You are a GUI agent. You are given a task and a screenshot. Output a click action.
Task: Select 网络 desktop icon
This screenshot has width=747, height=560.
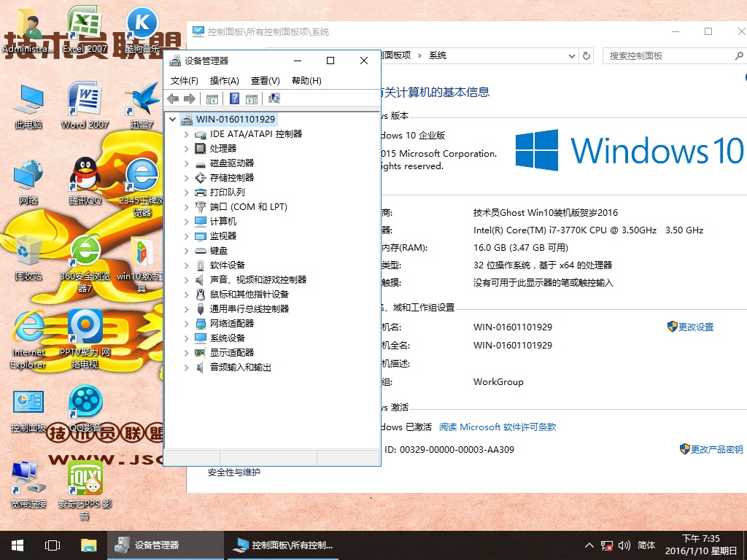pos(28,183)
